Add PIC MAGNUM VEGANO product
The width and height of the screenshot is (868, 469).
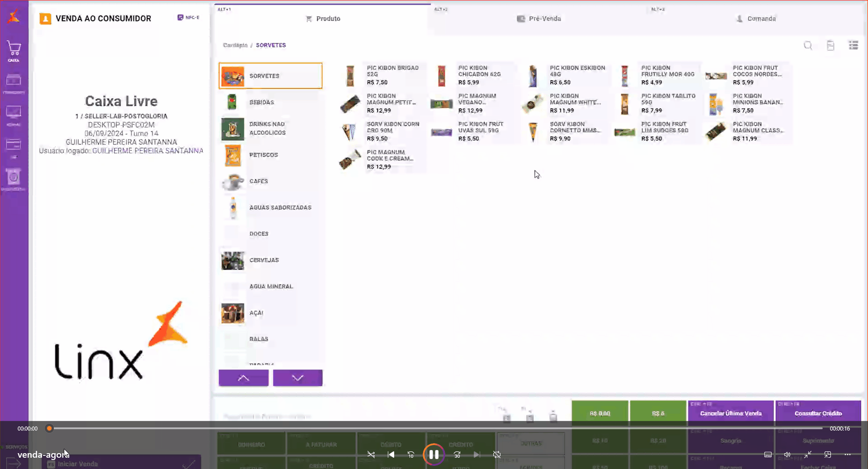pos(474,103)
